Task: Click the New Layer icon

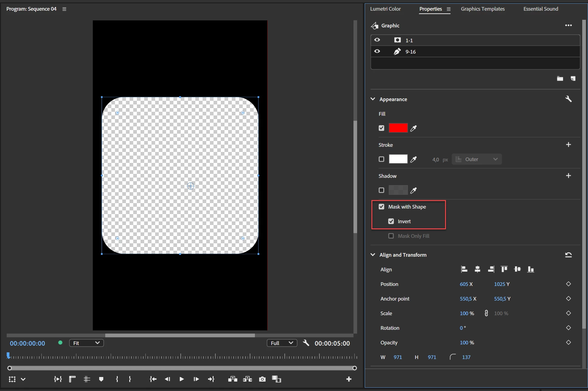Action: pyautogui.click(x=573, y=79)
